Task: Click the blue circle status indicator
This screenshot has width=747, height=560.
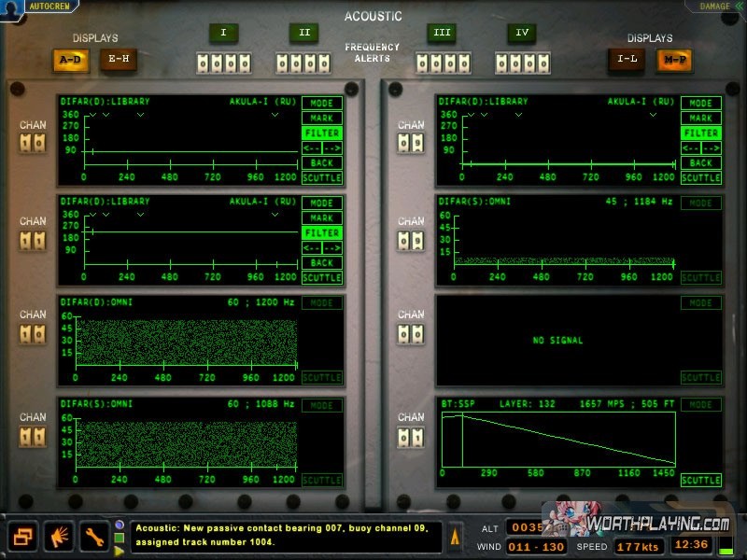Action: click(120, 525)
